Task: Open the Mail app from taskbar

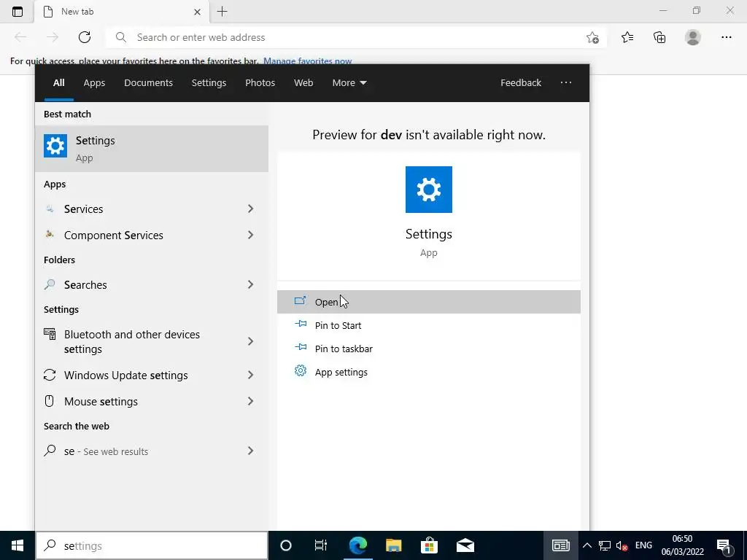Action: [465, 545]
